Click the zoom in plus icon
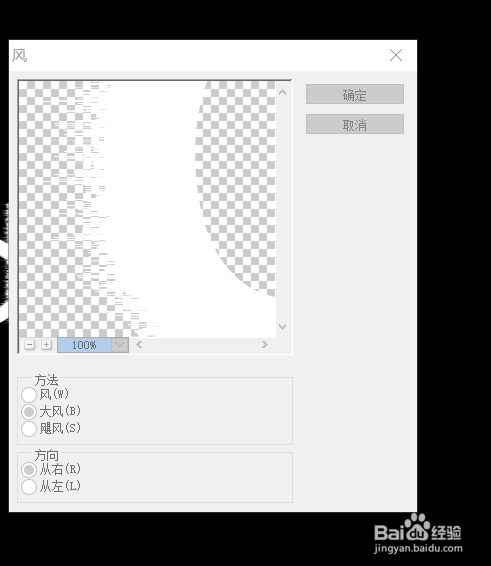This screenshot has width=491, height=566. click(x=46, y=345)
